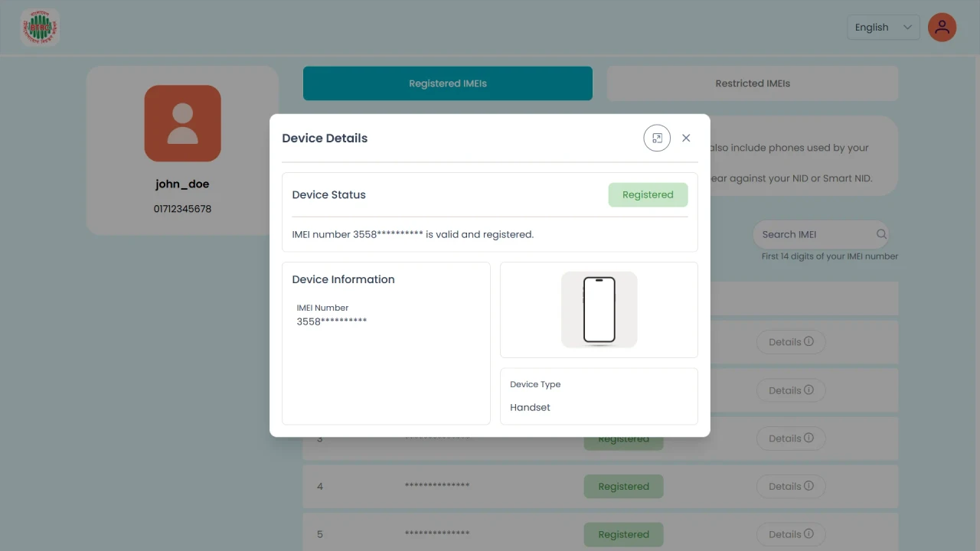Click the BTRC logo in the header
The image size is (980, 551).
40,28
